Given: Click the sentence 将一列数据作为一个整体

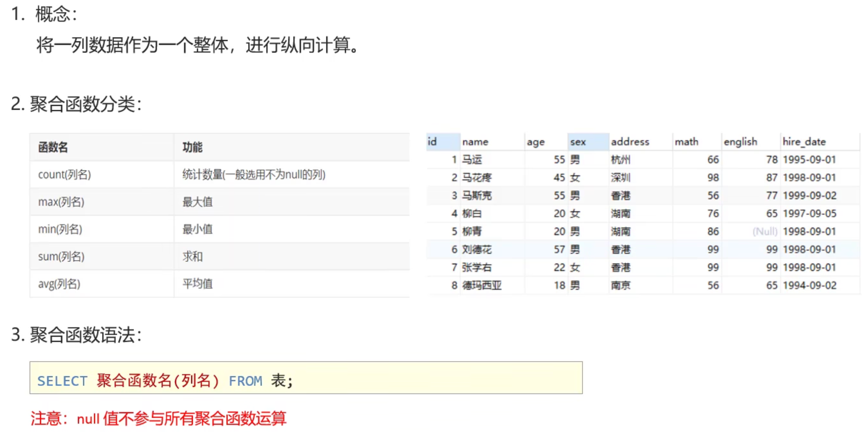Looking at the screenshot, I should (132, 45).
